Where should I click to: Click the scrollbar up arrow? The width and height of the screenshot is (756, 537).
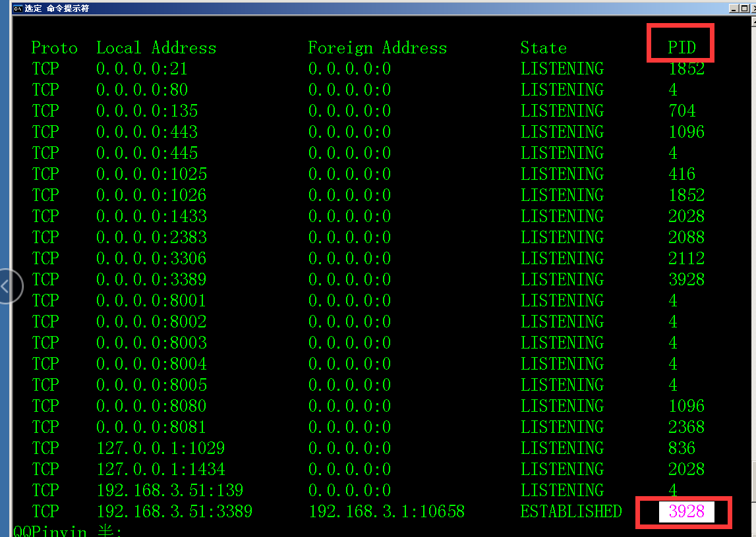point(753,21)
